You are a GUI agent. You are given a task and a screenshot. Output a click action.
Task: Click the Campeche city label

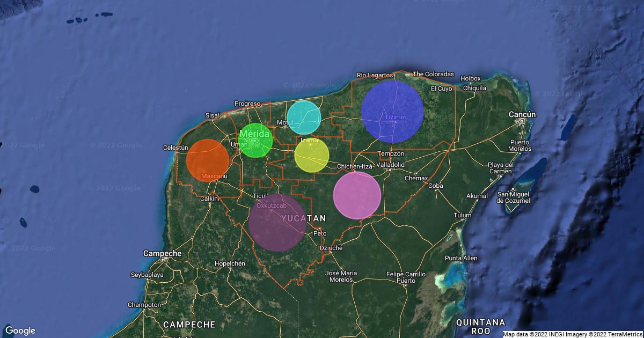pyautogui.click(x=162, y=253)
